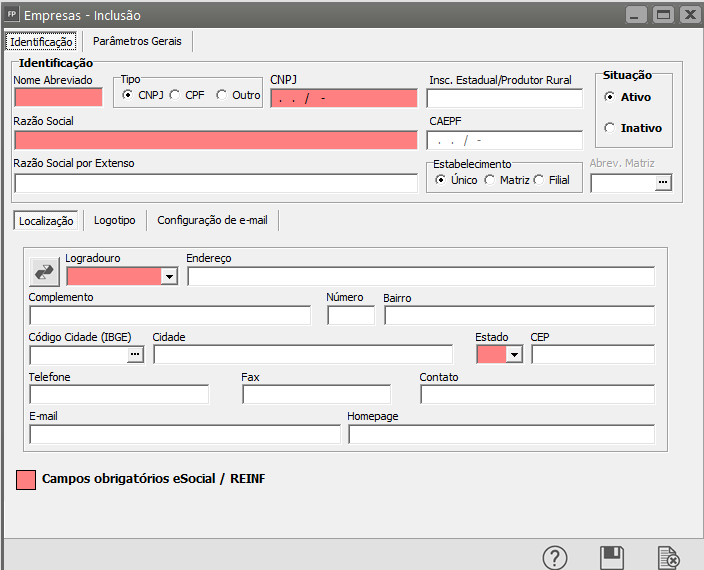The width and height of the screenshot is (704, 570).
Task: Switch to the Parâmetros Gerais tab
Action: click(x=138, y=41)
